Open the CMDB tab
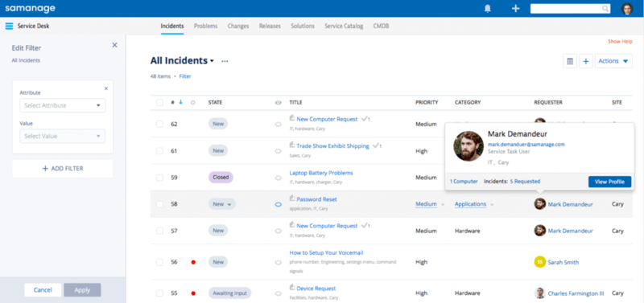Image resolution: width=644 pixels, height=303 pixels. pyautogui.click(x=381, y=26)
